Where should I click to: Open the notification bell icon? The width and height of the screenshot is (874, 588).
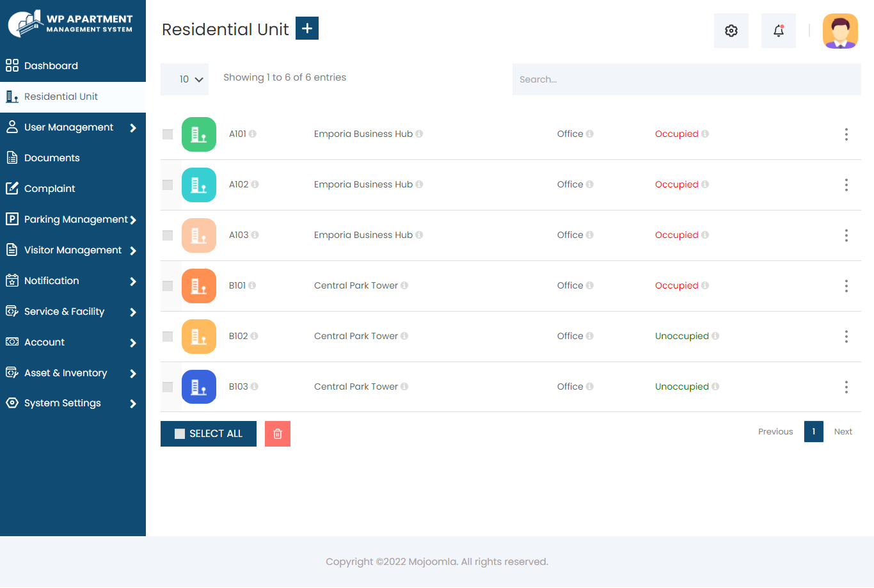(779, 31)
